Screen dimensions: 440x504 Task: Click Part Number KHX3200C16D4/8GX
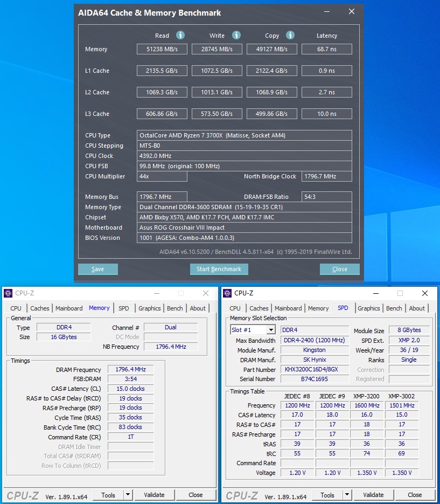click(315, 369)
